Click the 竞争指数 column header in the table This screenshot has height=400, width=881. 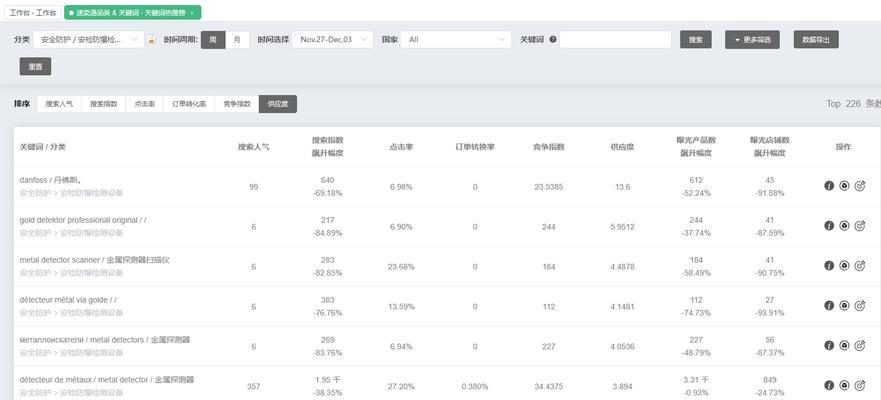[x=549, y=147]
